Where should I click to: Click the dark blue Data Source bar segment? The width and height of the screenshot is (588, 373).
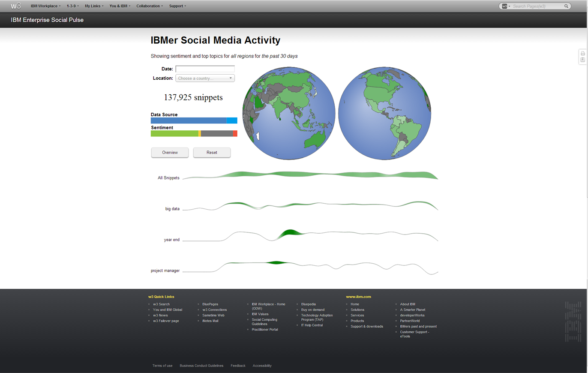pyautogui.click(x=189, y=120)
